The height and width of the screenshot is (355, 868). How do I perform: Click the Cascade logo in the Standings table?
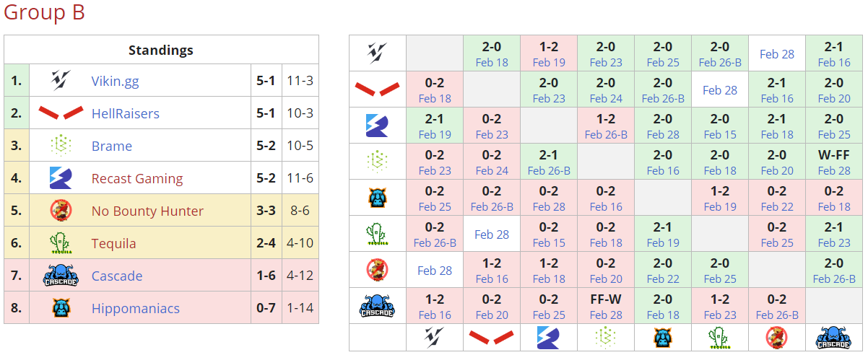(x=61, y=276)
